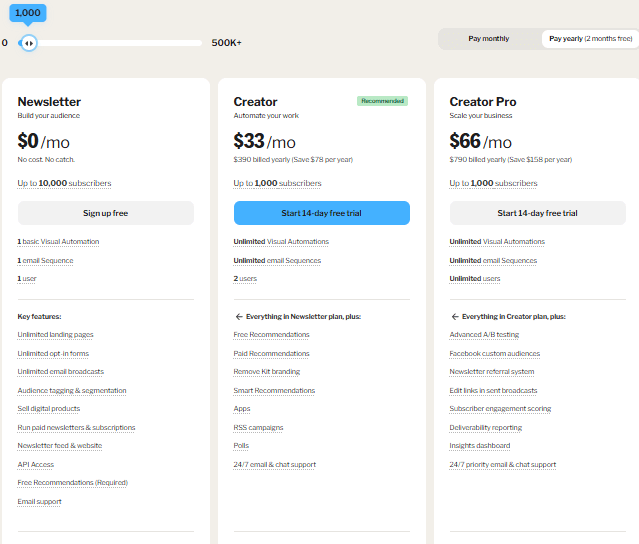Click 'Free Recommendations (Required)' feature
Viewport: 639px width, 544px height.
(73, 482)
